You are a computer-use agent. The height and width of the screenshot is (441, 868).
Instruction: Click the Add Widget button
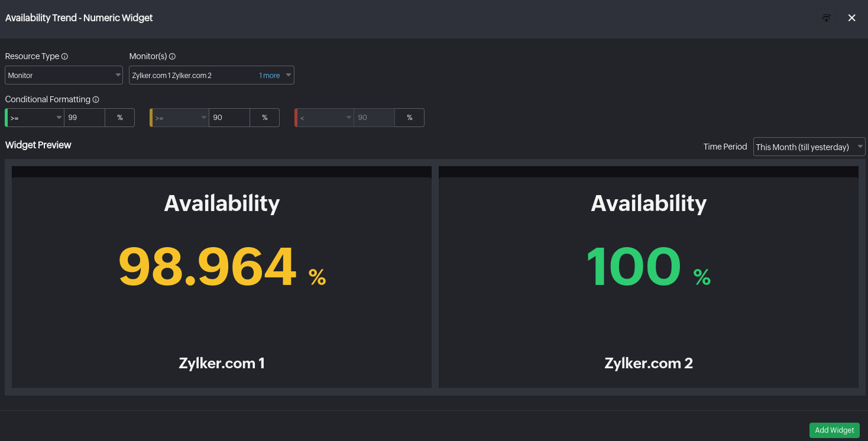pyautogui.click(x=834, y=430)
